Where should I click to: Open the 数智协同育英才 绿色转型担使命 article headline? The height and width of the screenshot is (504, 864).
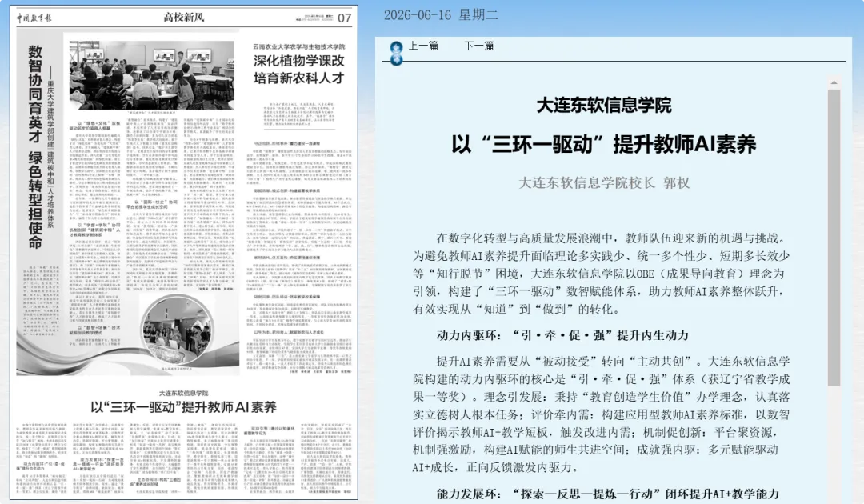35,147
